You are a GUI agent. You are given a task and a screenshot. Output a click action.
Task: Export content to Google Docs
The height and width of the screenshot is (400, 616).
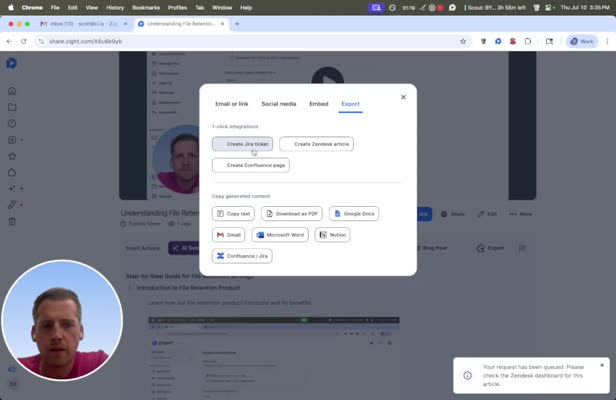pos(354,213)
